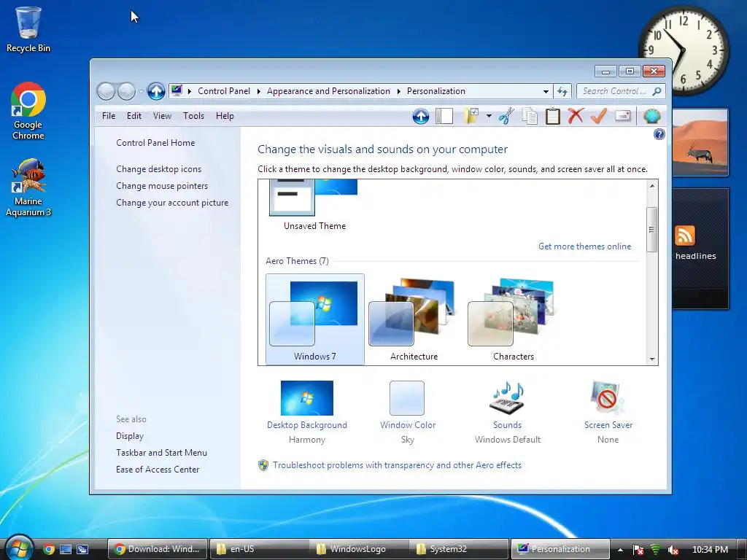Viewport: 747px width, 560px height.
Task: Click the muted volume tray icon
Action: 673,550
